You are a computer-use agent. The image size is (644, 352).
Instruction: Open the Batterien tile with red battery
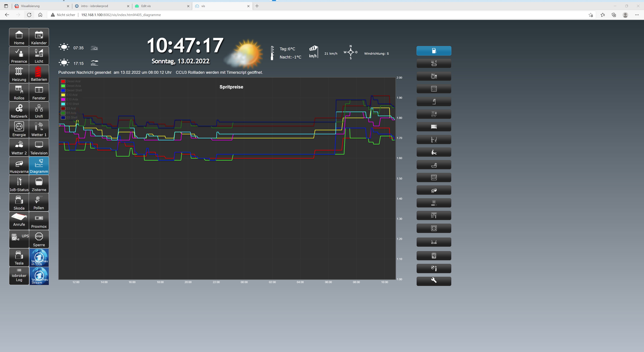[39, 74]
